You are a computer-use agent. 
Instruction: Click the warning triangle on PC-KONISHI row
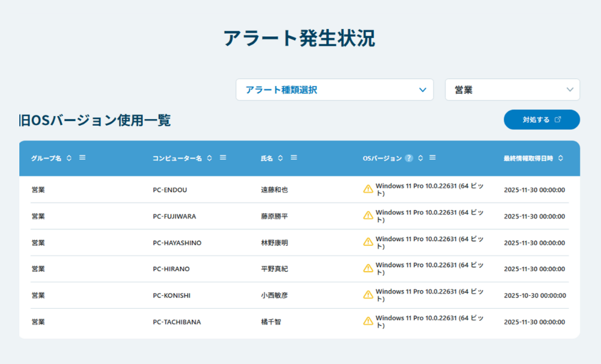(368, 295)
